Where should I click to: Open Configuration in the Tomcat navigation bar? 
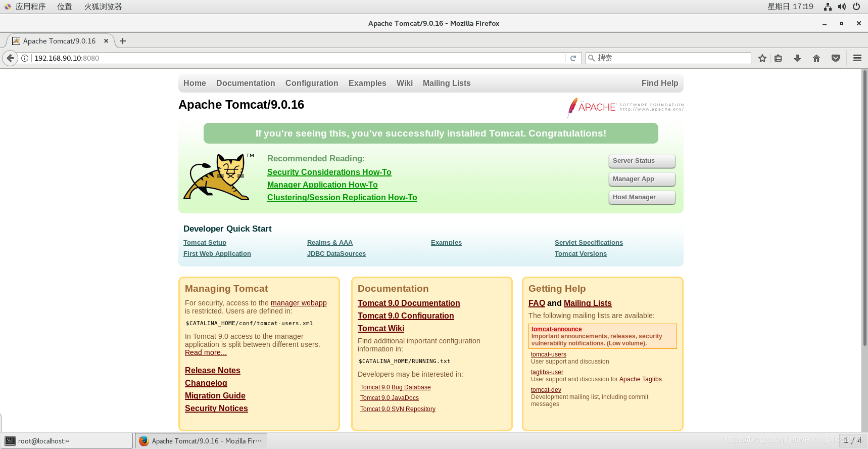coord(312,83)
